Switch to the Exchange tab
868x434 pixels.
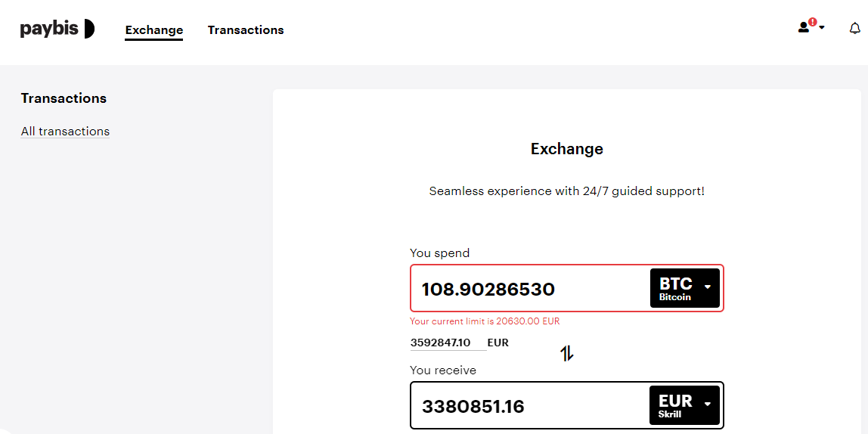click(154, 30)
